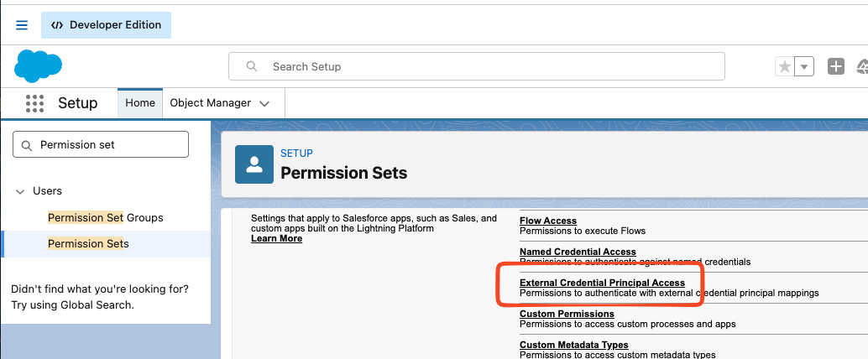Screen dimensions: 868x359
Task: Open the Custom Metadata Types link
Action: [x=574, y=345]
